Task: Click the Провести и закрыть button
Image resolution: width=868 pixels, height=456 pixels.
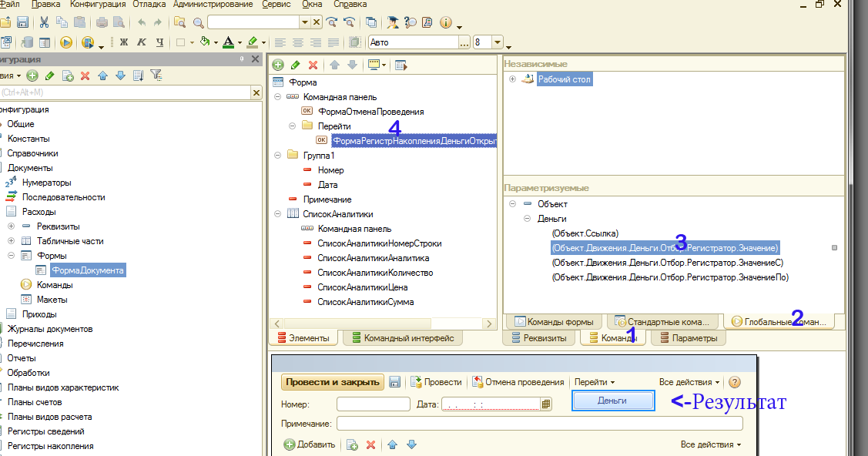Action: pos(333,382)
